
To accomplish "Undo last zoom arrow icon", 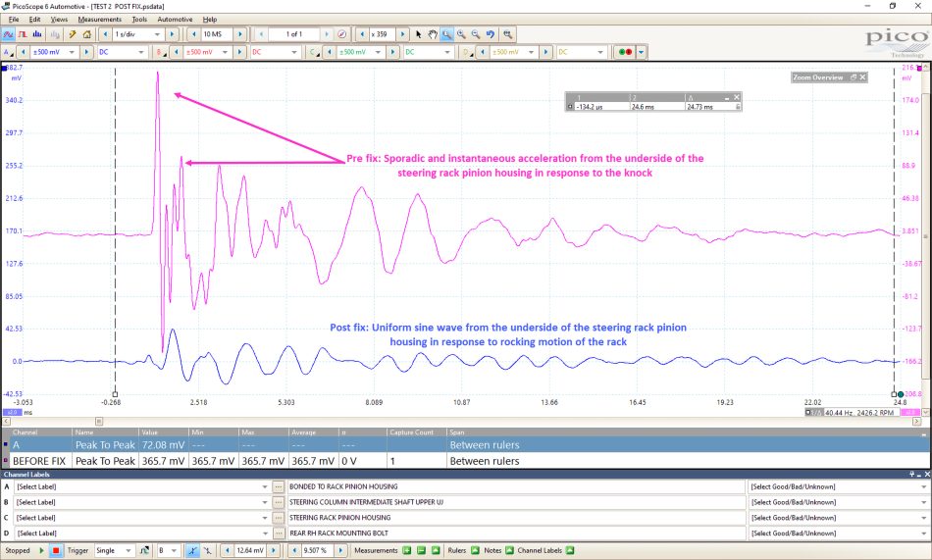I will pos(491,34).
